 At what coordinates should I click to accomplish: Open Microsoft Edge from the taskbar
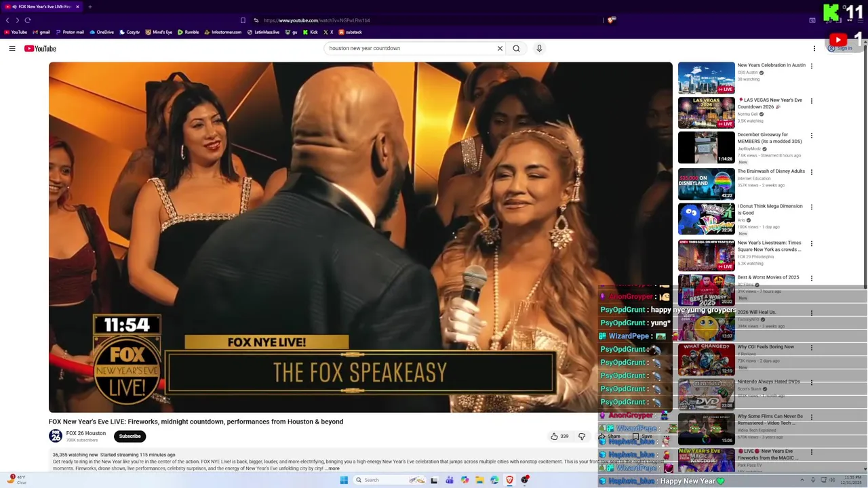pos(494,480)
